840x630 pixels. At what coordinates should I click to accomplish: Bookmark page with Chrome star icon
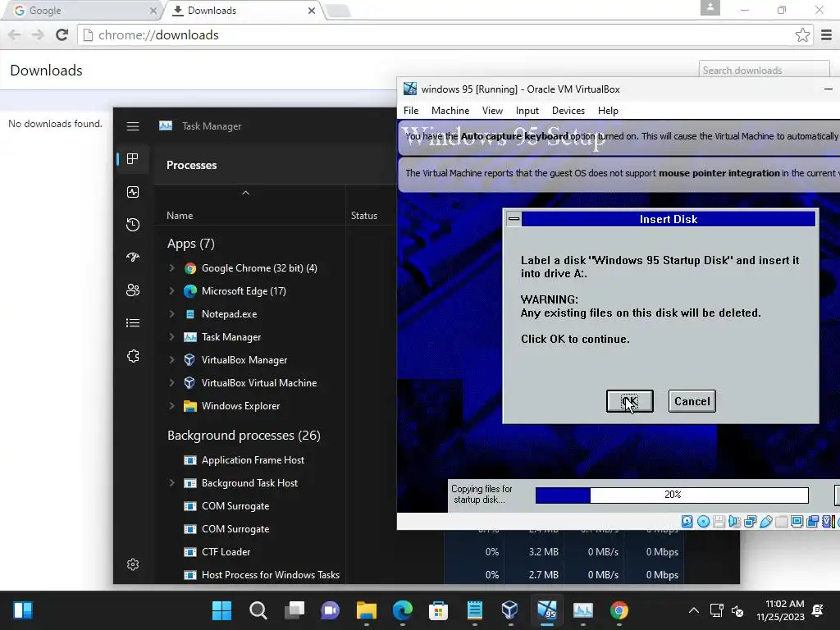(x=802, y=34)
